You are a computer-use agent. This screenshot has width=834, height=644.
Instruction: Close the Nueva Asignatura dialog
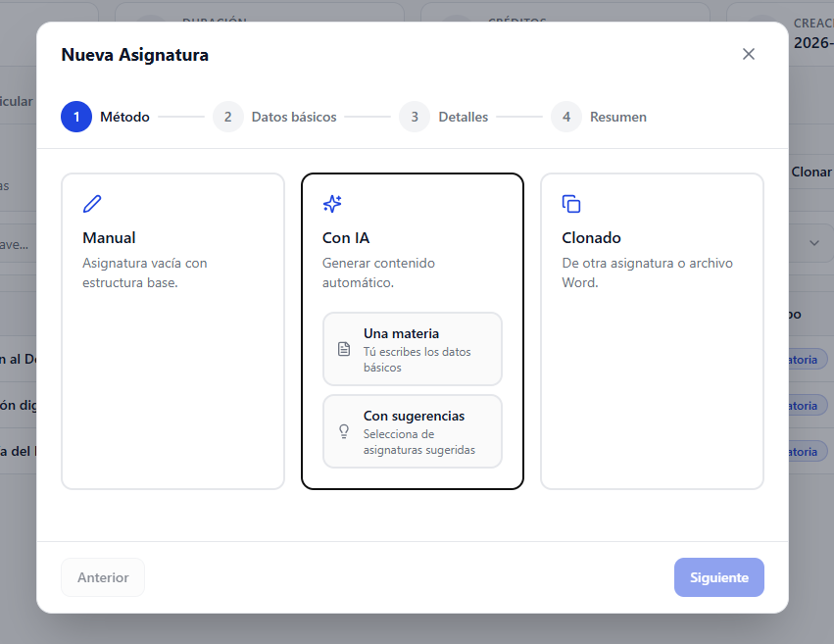point(749,54)
